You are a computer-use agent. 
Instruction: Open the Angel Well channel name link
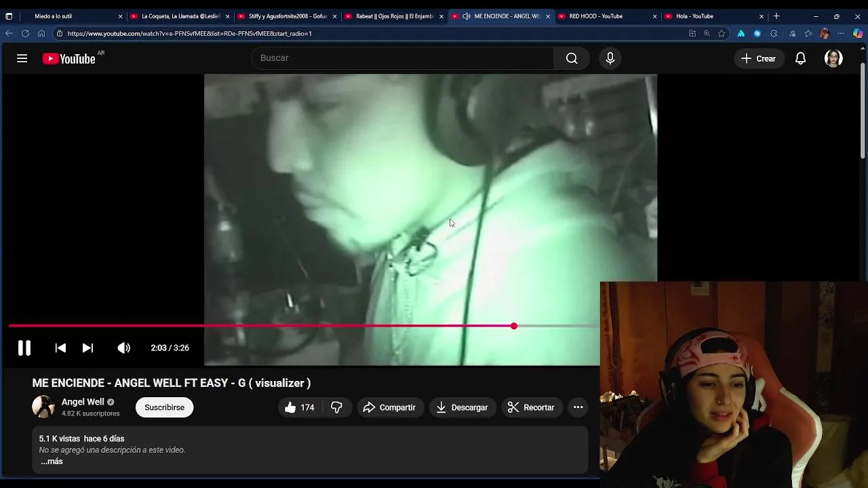(83, 402)
